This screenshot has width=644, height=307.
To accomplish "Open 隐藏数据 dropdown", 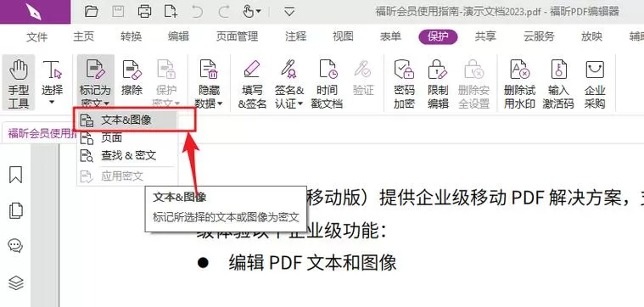I will [x=209, y=83].
